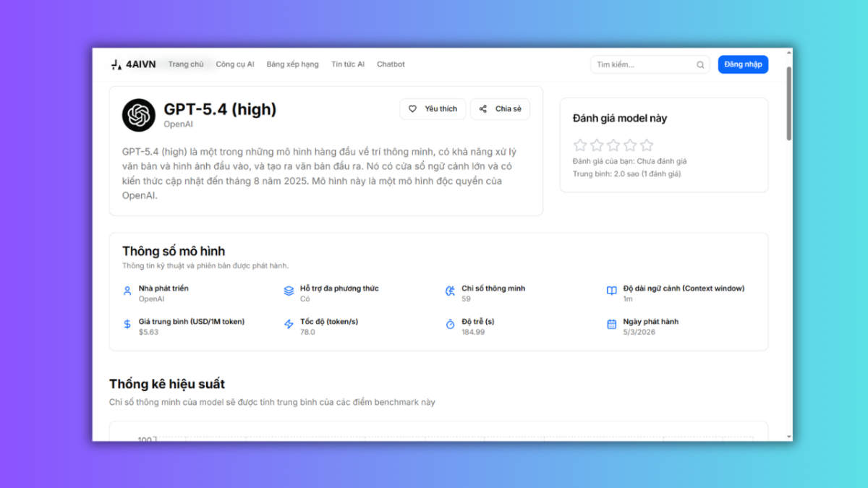This screenshot has width=868, height=488.
Task: Click the Thông số mô hình heading
Action: [174, 252]
